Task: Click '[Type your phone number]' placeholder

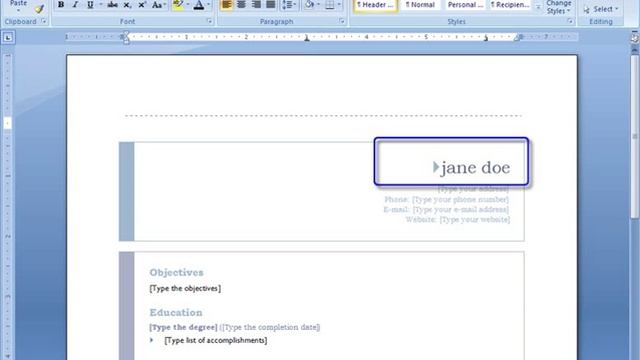Action: pyautogui.click(x=460, y=199)
